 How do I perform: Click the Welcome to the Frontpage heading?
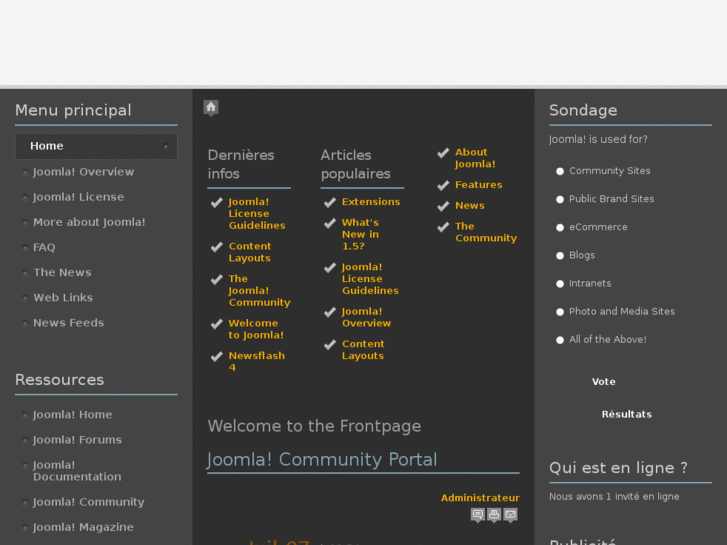(314, 426)
